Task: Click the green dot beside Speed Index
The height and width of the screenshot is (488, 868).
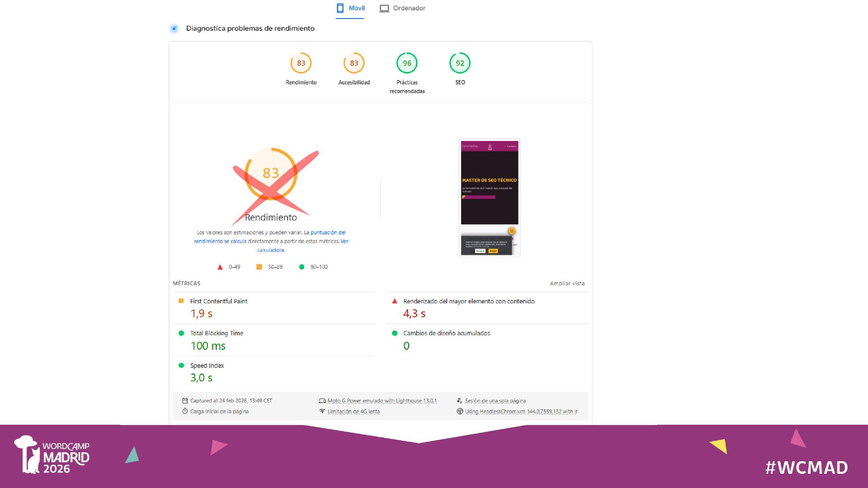Action: coord(181,366)
